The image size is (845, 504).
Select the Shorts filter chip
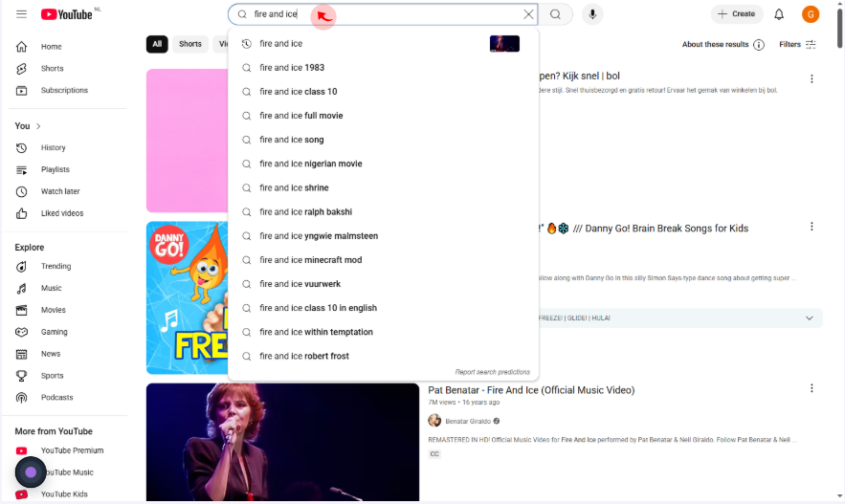coord(190,44)
